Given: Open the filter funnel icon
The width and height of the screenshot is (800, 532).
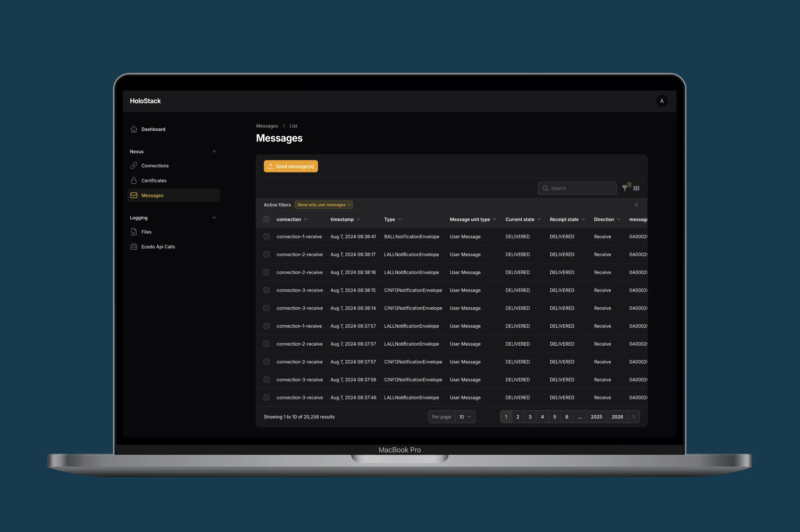Looking at the screenshot, I should [x=625, y=188].
